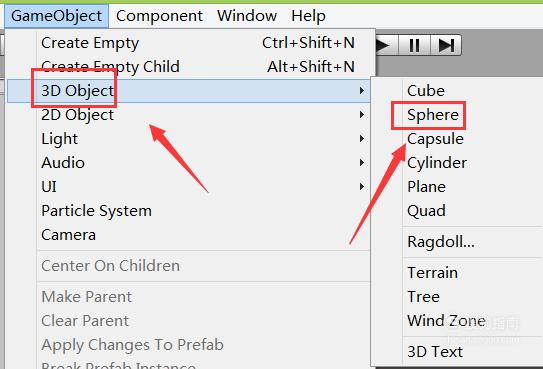
Task: Expand the Light submenu arrow
Action: coord(362,139)
